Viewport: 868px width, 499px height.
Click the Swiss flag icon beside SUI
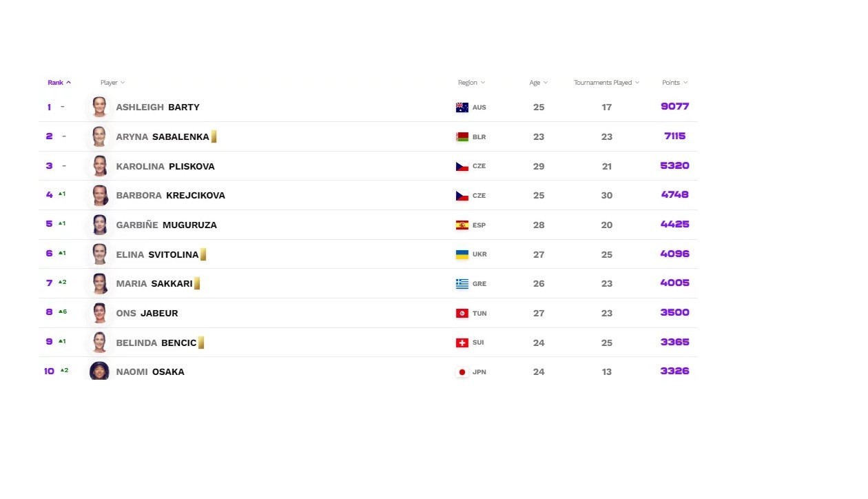point(462,343)
